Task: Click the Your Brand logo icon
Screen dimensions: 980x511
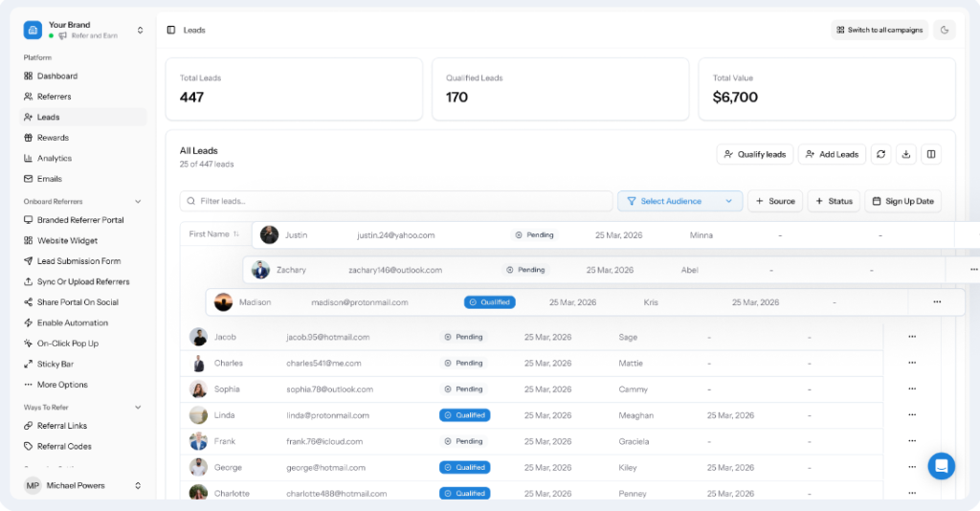Action: (x=33, y=30)
